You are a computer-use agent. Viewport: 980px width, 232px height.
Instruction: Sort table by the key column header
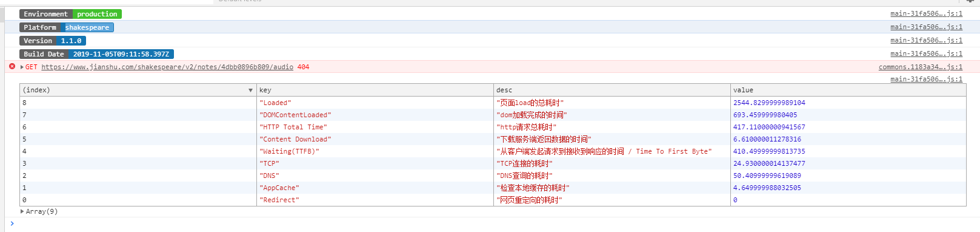click(x=375, y=90)
